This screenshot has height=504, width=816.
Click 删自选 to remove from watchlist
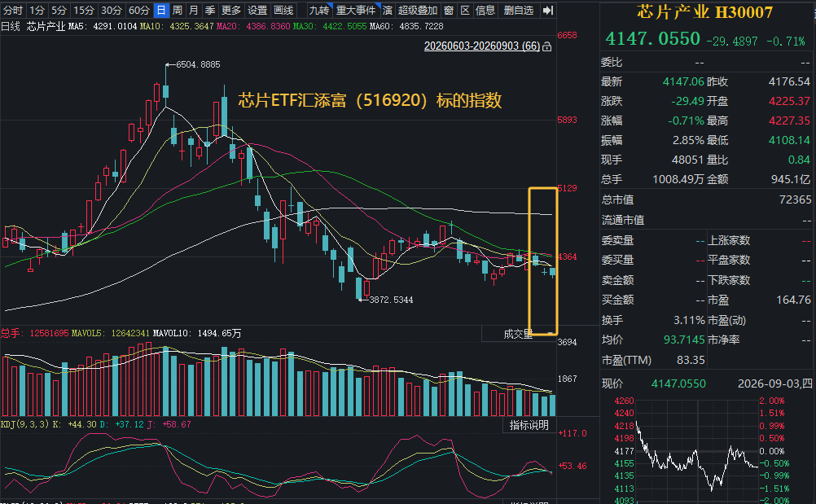tap(518, 10)
